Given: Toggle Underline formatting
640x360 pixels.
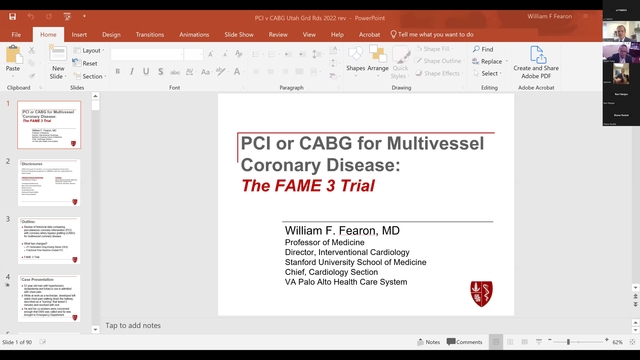Looking at the screenshot, I should point(146,71).
